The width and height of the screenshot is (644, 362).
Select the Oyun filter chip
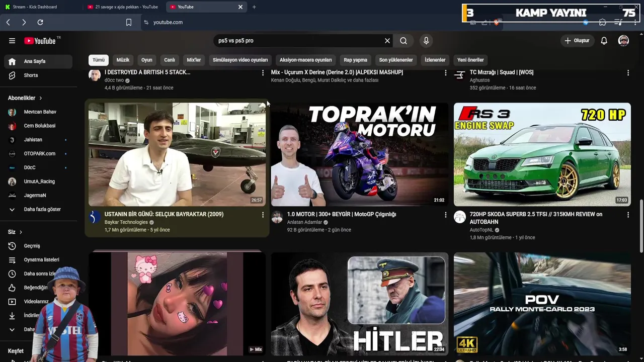(x=147, y=60)
